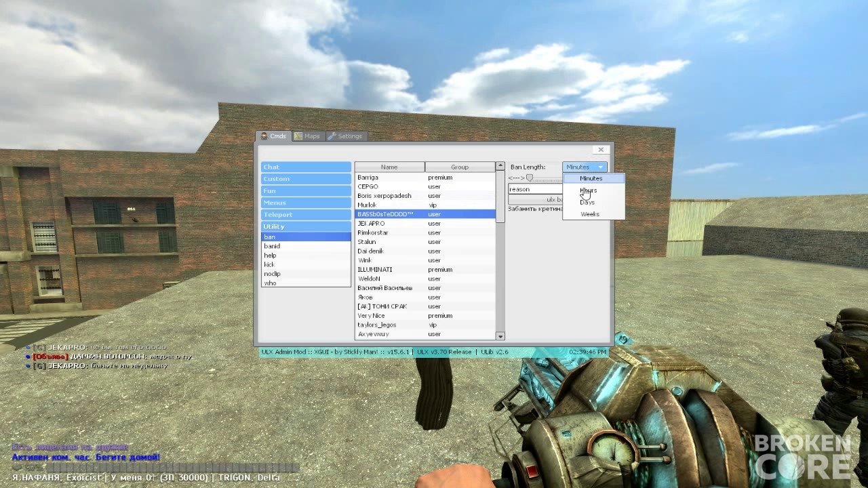Click player list scroll up arrow
The height and width of the screenshot is (488, 868).
[500, 167]
